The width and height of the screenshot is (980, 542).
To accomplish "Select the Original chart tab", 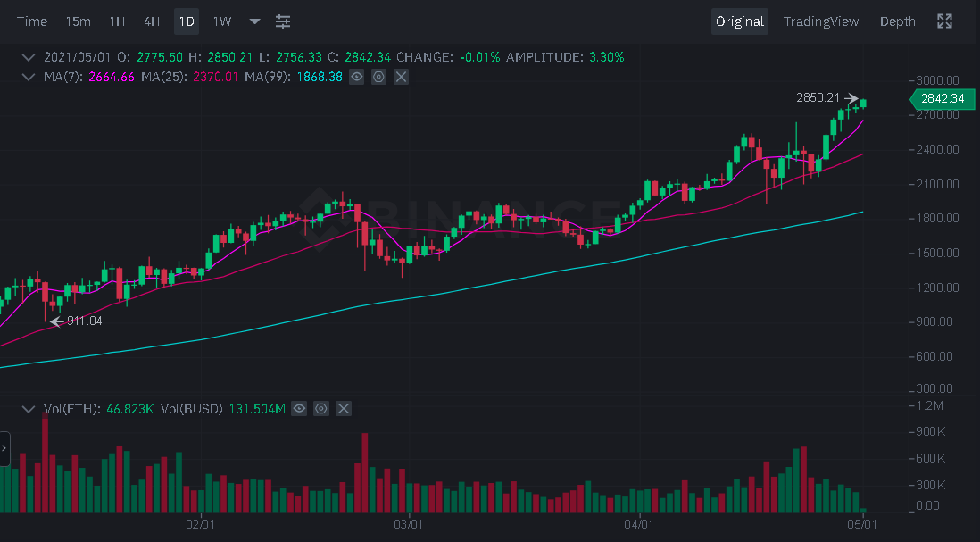I will 739,21.
